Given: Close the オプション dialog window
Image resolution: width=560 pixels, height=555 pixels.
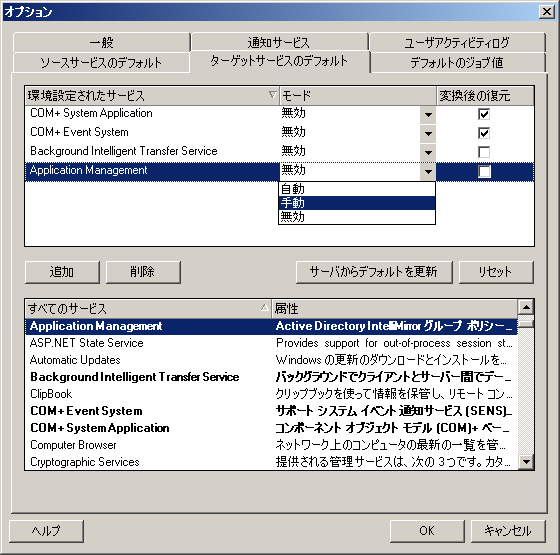Looking at the screenshot, I should 546,12.
